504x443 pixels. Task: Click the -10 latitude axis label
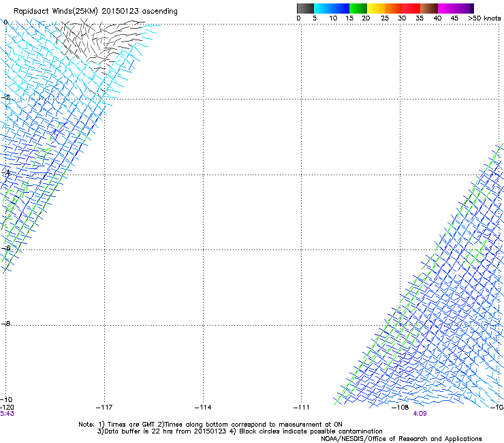click(x=6, y=399)
